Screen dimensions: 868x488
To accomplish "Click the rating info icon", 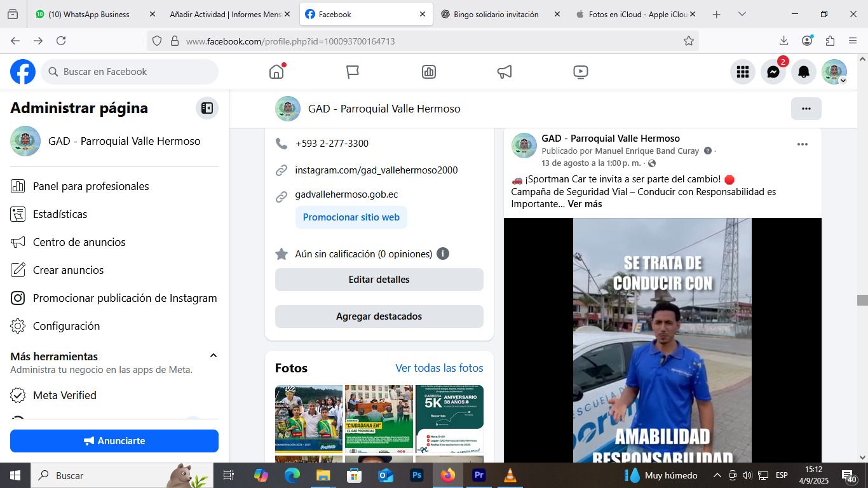I will (443, 254).
